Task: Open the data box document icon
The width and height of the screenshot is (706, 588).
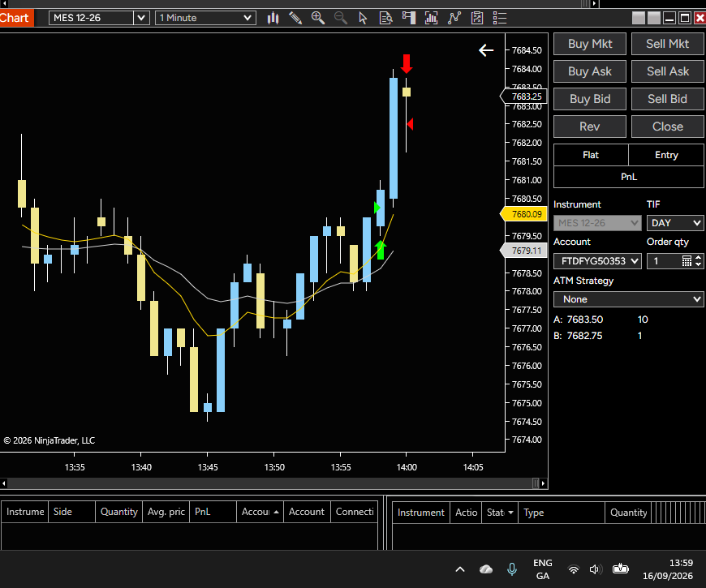Action: (386, 18)
